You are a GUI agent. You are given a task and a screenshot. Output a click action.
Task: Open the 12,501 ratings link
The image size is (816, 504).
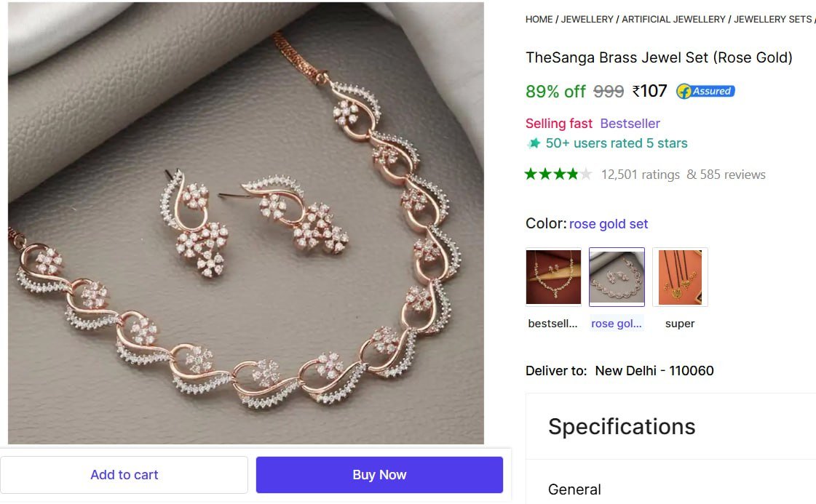click(641, 175)
